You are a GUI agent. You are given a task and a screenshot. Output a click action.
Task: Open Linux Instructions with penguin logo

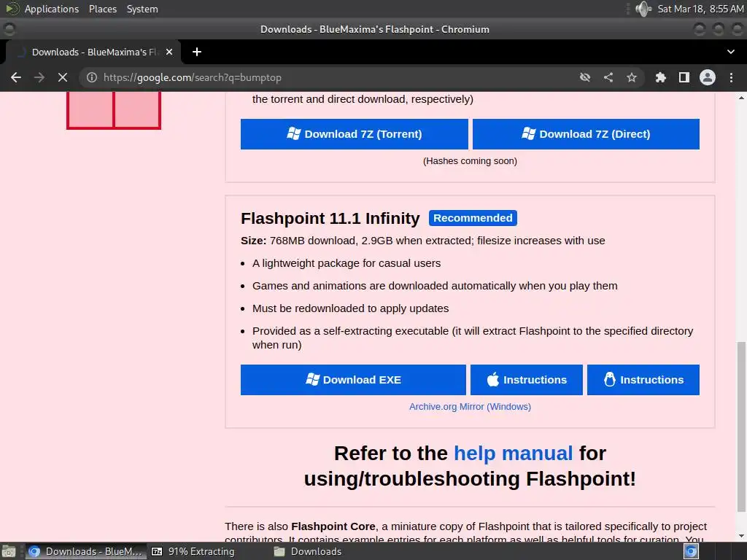[x=643, y=379]
